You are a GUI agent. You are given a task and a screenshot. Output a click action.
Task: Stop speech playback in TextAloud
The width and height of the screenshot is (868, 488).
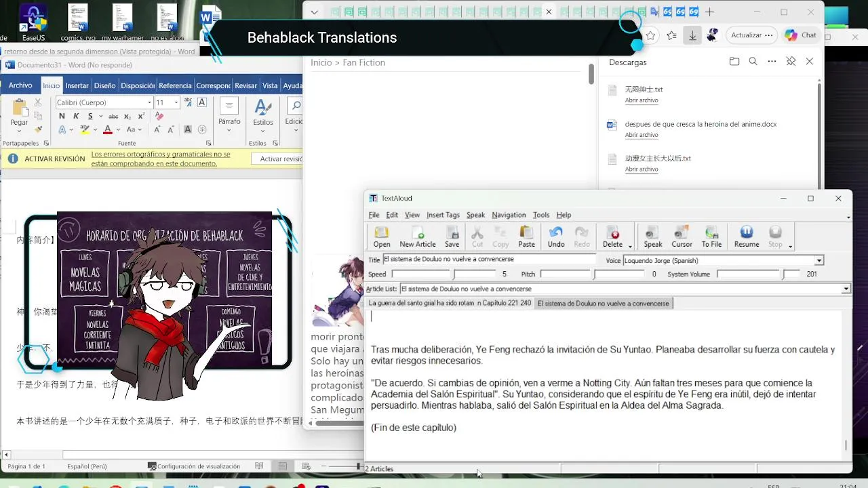click(775, 237)
